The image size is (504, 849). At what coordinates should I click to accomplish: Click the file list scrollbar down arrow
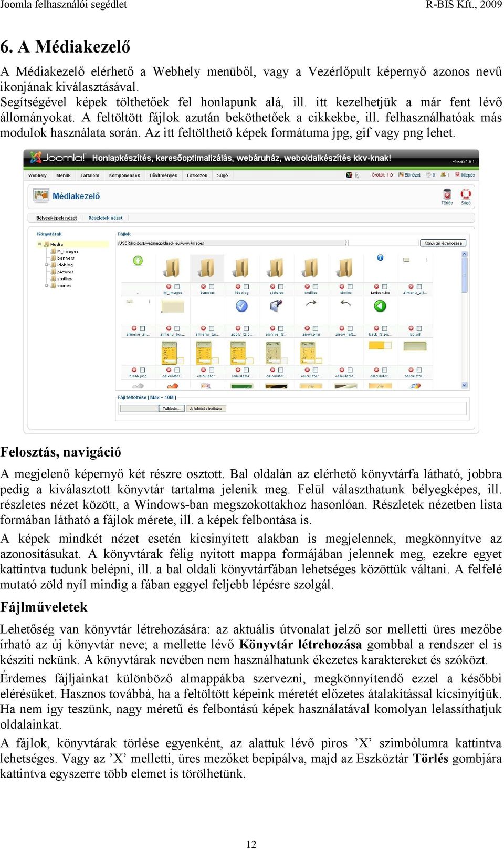(x=464, y=385)
